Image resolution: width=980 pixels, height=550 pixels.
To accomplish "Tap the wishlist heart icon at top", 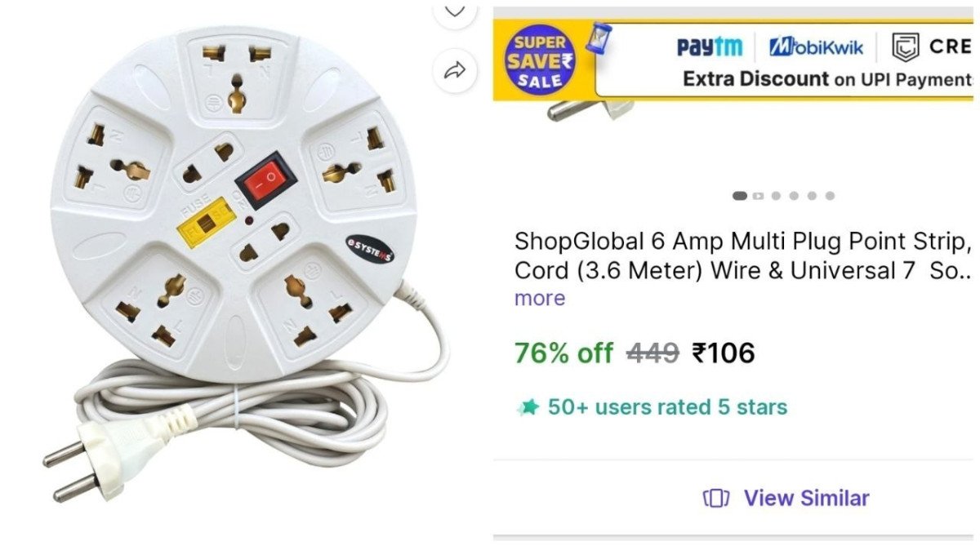I will [455, 11].
